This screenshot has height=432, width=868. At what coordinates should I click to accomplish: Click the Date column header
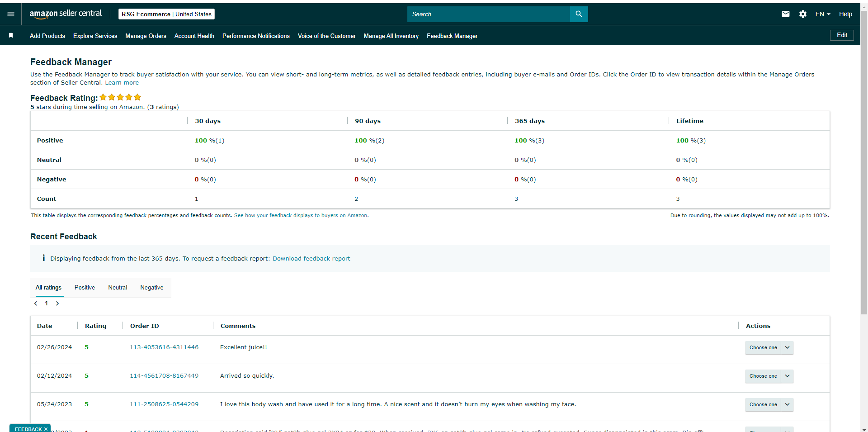coord(45,326)
